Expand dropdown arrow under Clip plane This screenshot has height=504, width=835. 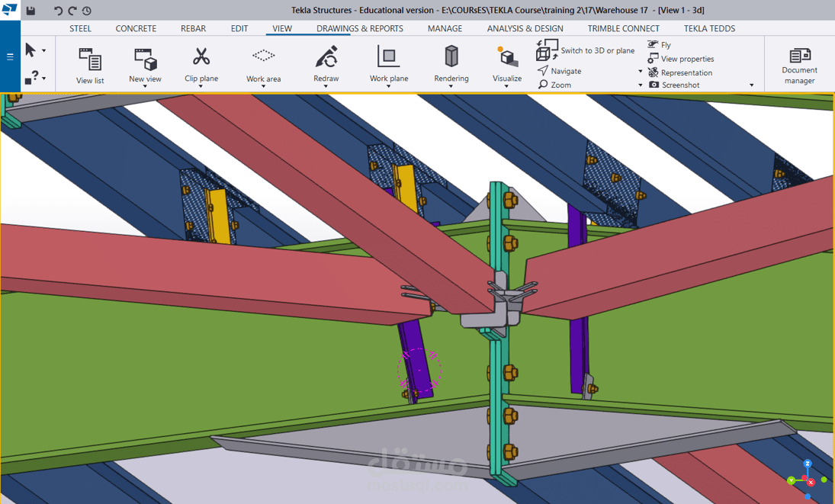click(201, 86)
